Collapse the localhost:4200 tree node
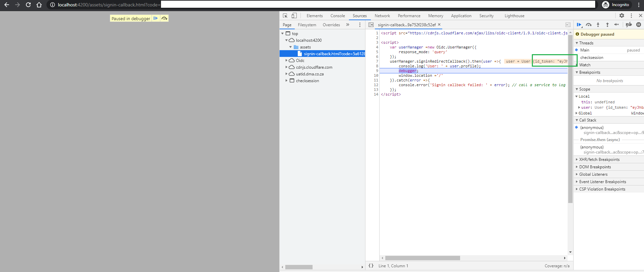 (287, 40)
